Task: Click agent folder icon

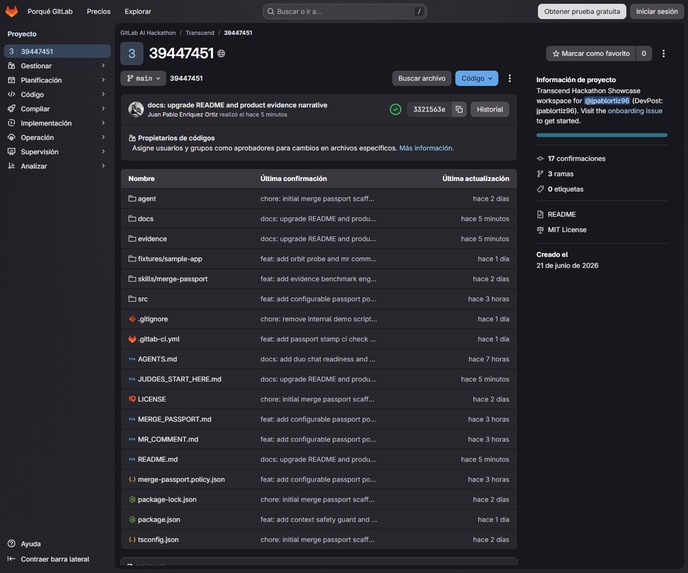Action: (132, 199)
